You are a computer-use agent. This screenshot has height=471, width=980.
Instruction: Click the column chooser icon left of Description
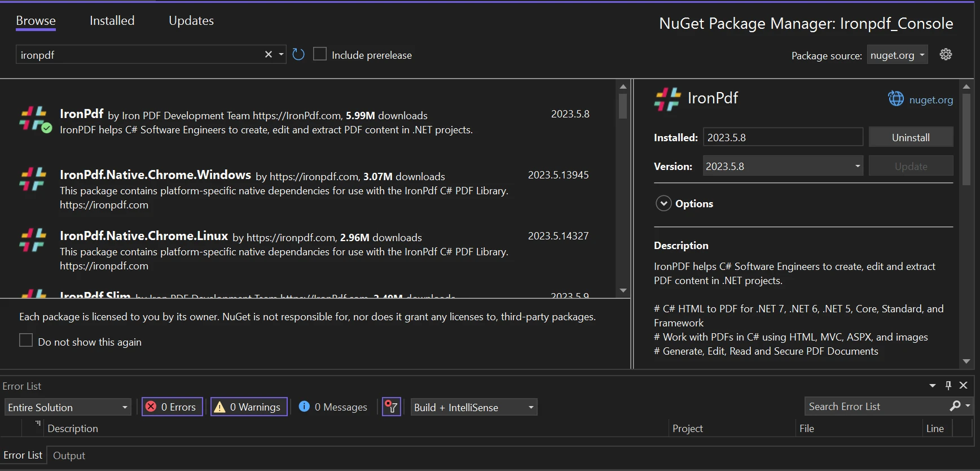(38, 424)
